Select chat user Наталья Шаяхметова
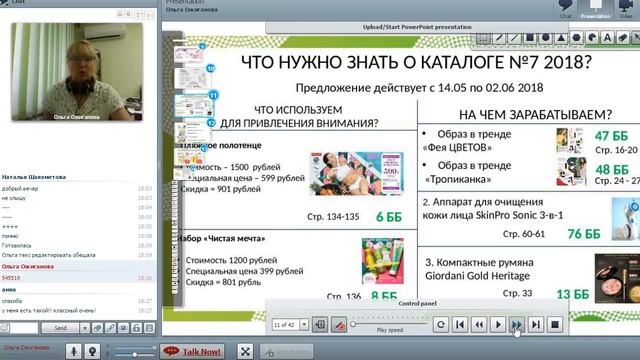640x360 pixels. [34, 177]
